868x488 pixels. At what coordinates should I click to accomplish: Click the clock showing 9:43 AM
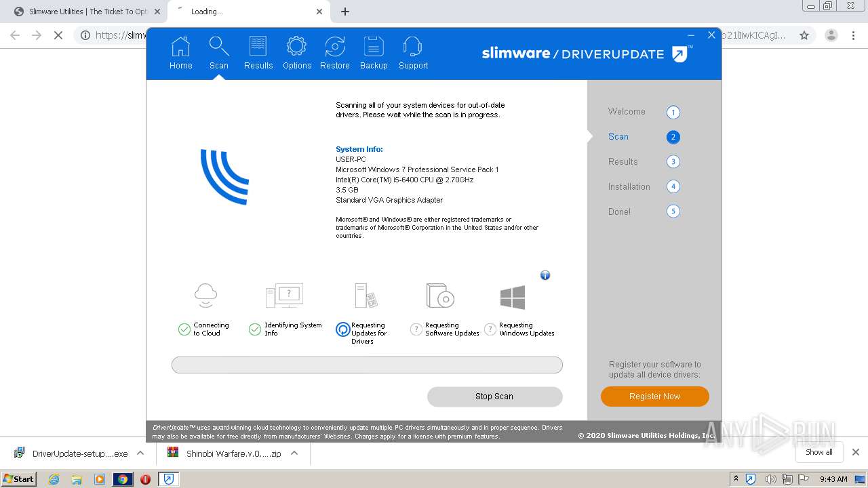(x=833, y=479)
